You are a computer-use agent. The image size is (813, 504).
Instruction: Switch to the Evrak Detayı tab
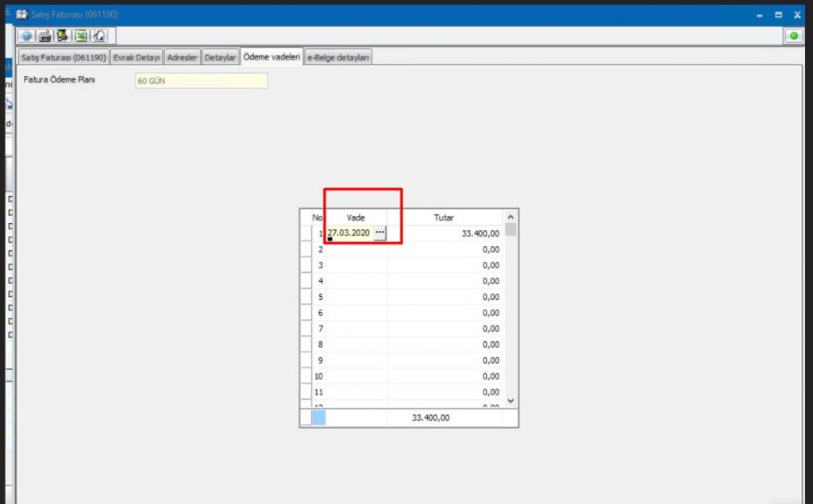pos(137,58)
